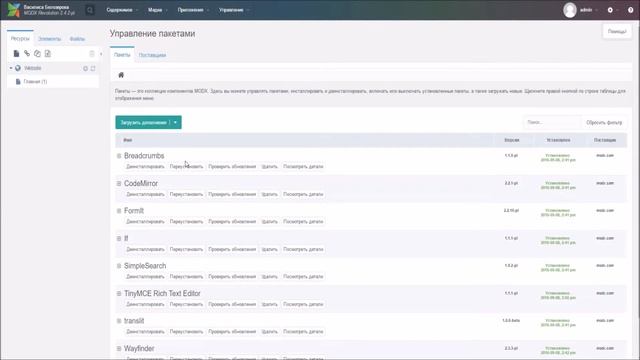Open the admin user menu

point(588,10)
